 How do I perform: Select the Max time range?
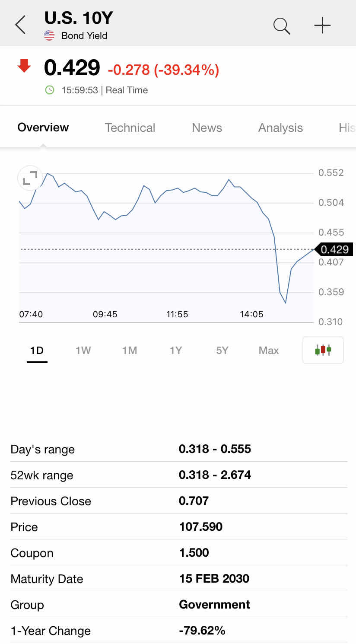tap(269, 350)
